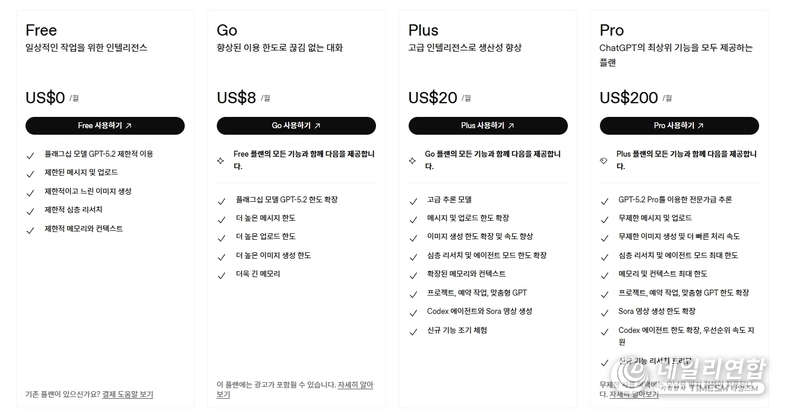This screenshot has width=790, height=416.
Task: Click the checkmark next to "더욱 긴 메모리"
Action: pos(222,274)
